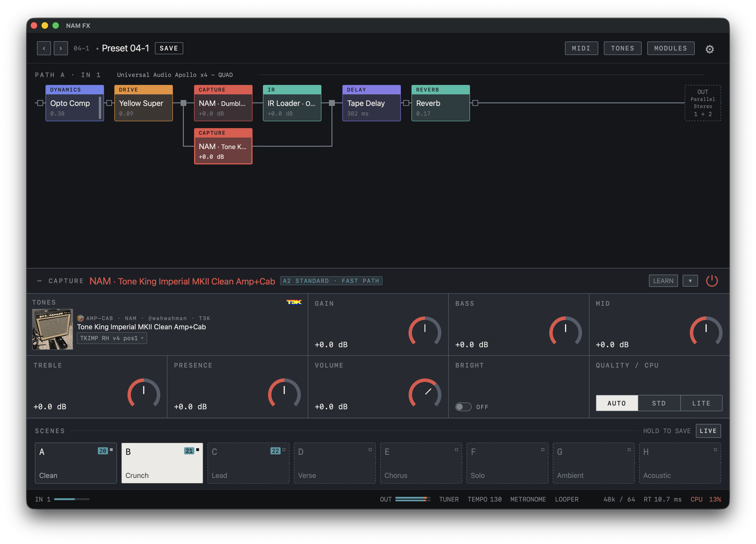Click the connector between Tape Delay and Reverb
The image size is (756, 544).
[406, 103]
